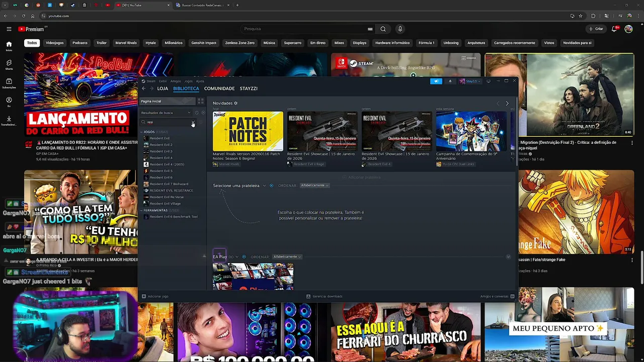Select the Videojogos YouTube filter chip
Image resolution: width=644 pixels, height=362 pixels.
[55, 43]
